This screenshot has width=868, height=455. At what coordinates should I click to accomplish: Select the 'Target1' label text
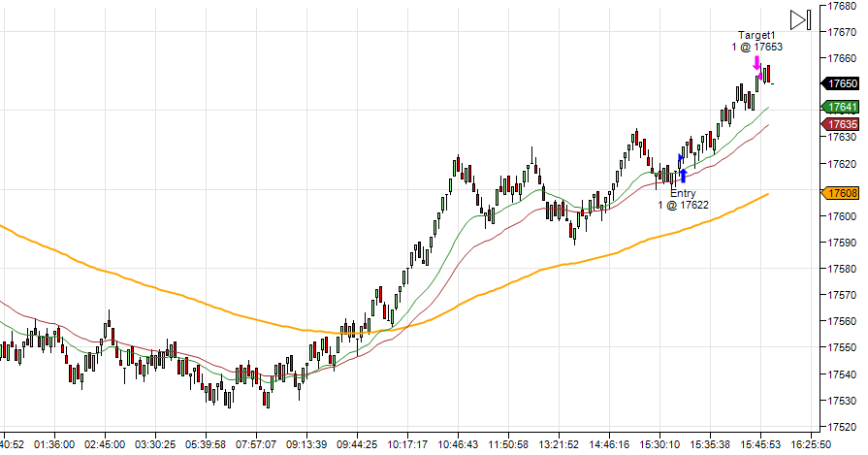756,36
